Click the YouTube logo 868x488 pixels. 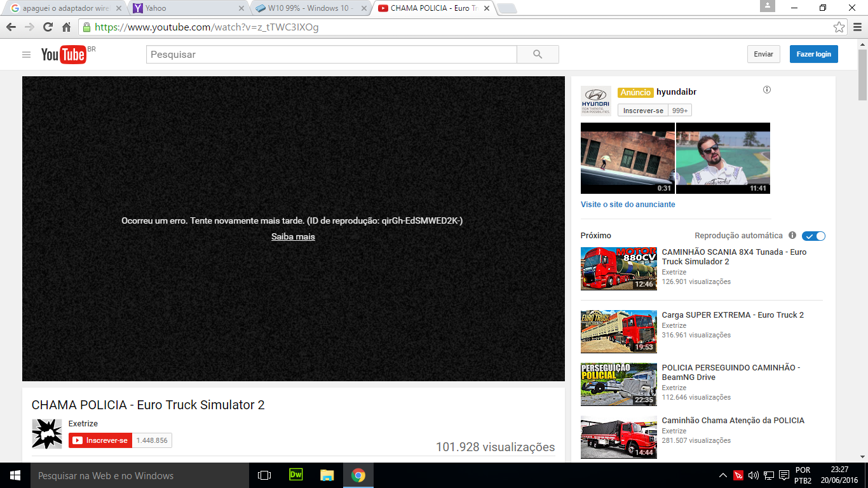64,55
